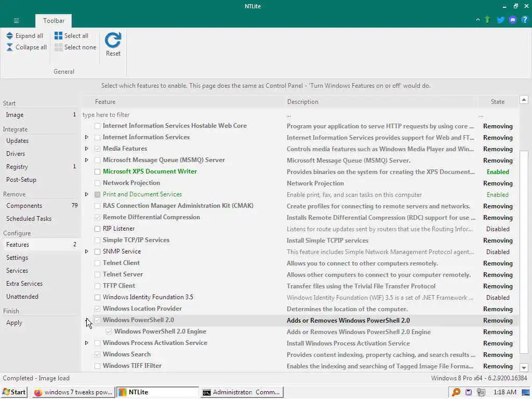This screenshot has height=399, width=532.
Task: Click the scrollbar up arrow
Action: tap(524, 99)
